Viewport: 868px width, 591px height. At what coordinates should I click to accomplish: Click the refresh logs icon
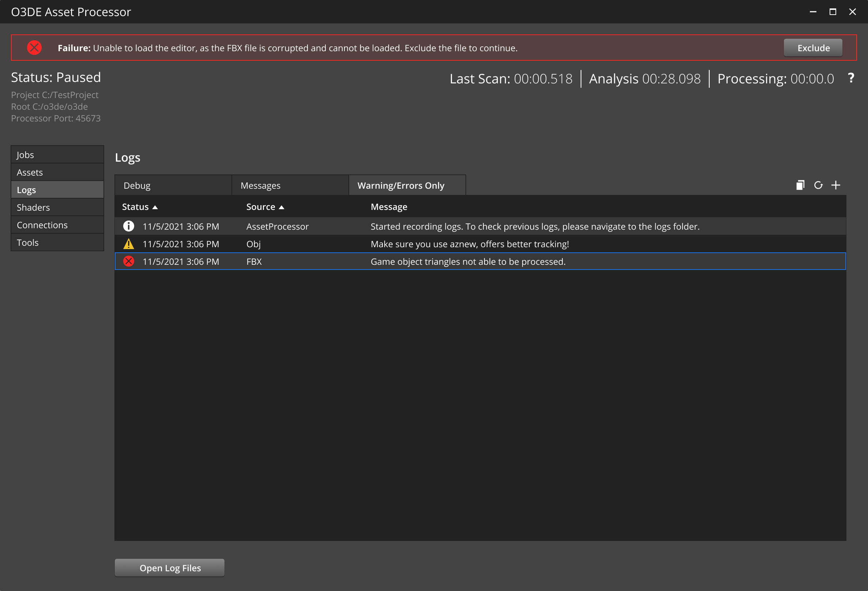[x=819, y=185]
